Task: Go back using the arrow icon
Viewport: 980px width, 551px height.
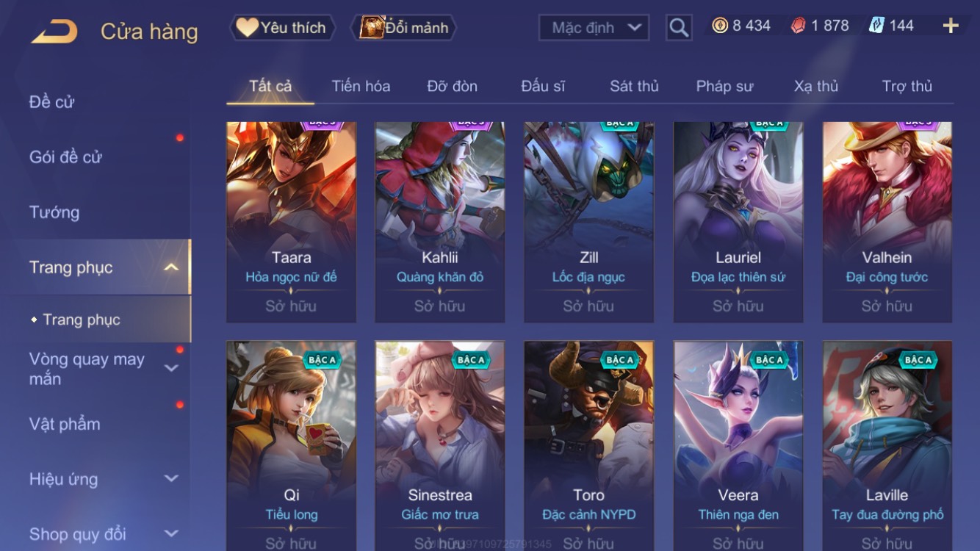Action: pyautogui.click(x=54, y=32)
